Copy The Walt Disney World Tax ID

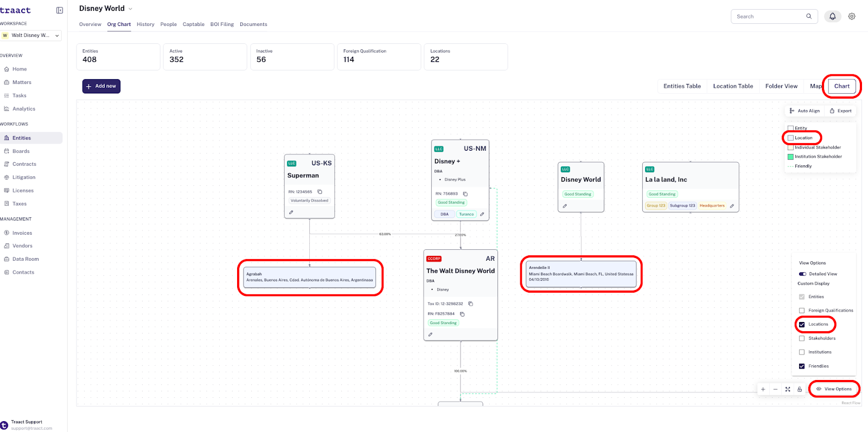pos(470,304)
